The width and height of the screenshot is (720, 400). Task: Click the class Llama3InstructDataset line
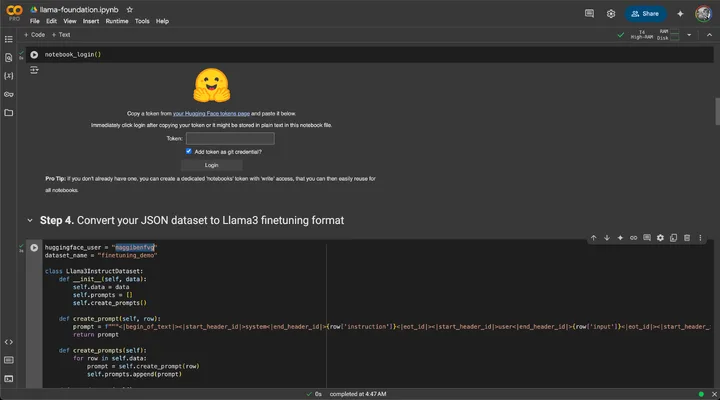pos(94,271)
